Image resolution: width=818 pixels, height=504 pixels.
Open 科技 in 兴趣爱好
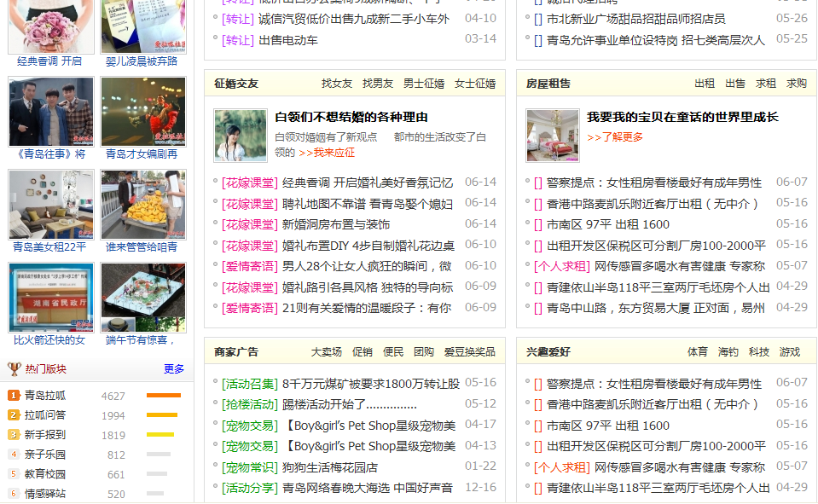[759, 352]
